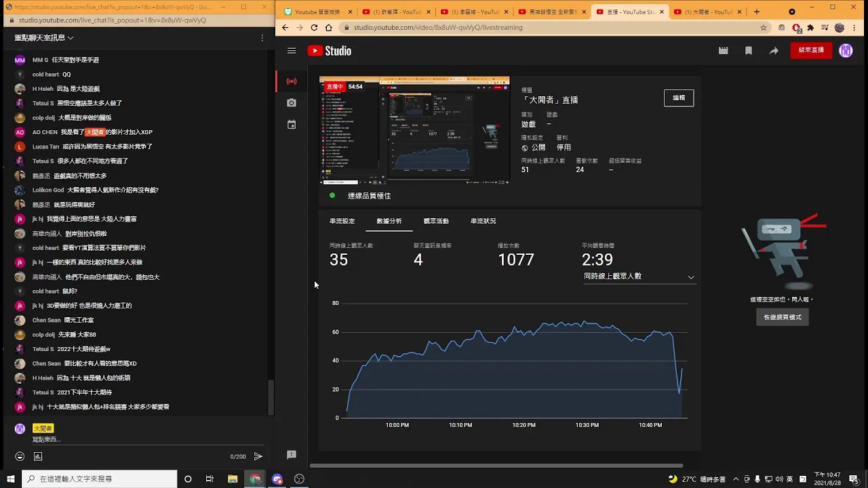Image resolution: width=868 pixels, height=488 pixels.
Task: Switch to the 串流設定 tab
Action: tap(342, 221)
